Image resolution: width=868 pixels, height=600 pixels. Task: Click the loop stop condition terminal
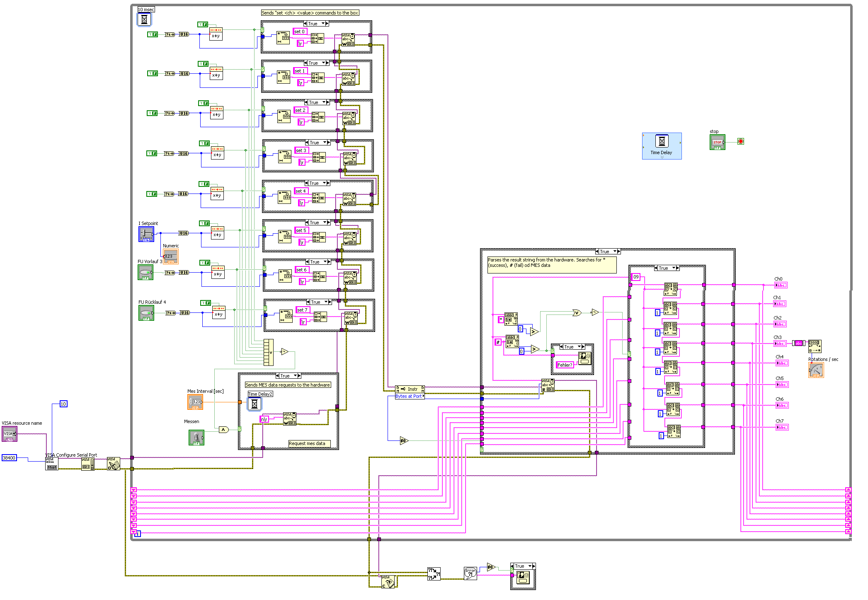coord(741,142)
